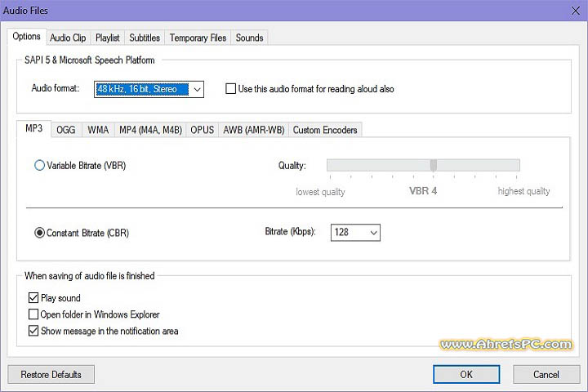Go to the Subtitles tab
The width and height of the screenshot is (588, 392).
(x=145, y=38)
